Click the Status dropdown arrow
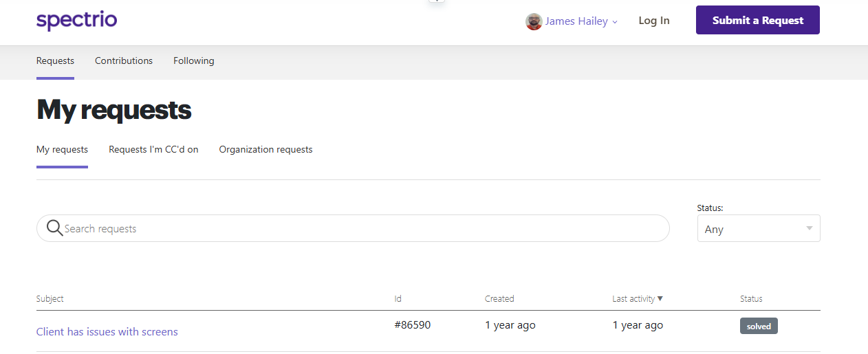The width and height of the screenshot is (868, 354). (x=810, y=228)
